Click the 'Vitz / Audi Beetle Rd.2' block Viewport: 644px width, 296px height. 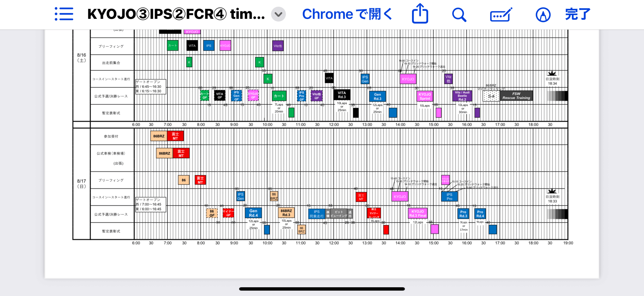point(462,96)
